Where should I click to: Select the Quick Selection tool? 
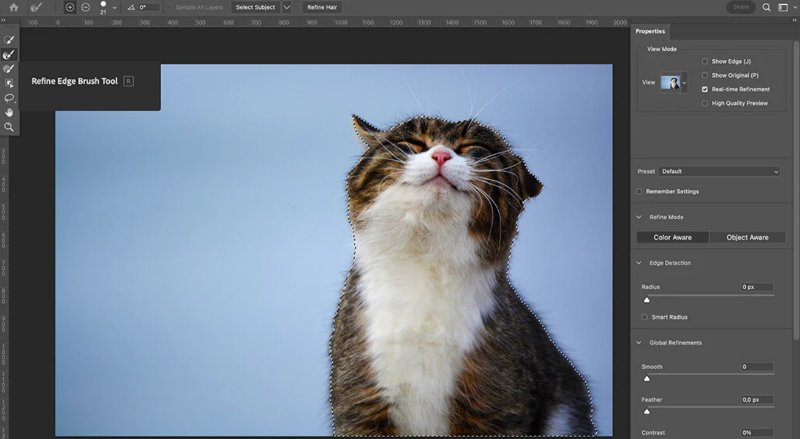pyautogui.click(x=9, y=40)
